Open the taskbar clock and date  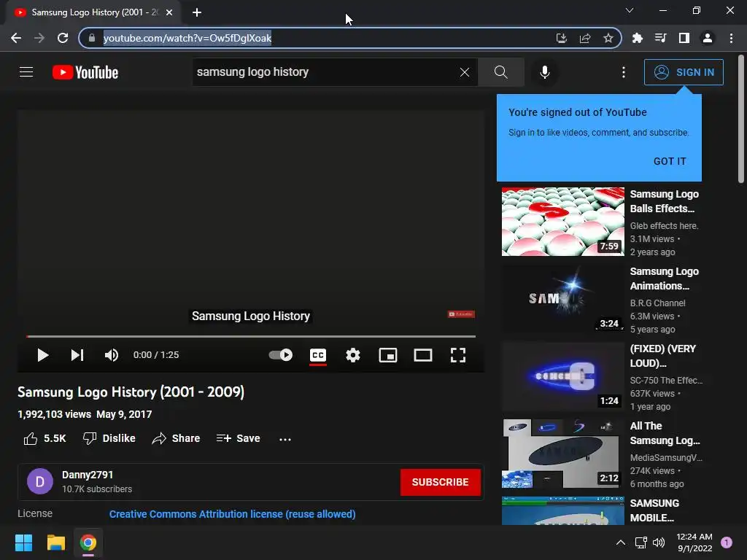pyautogui.click(x=694, y=542)
